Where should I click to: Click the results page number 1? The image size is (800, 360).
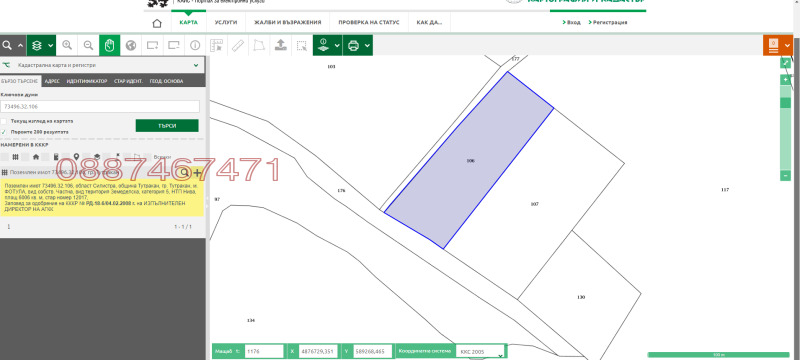8,227
